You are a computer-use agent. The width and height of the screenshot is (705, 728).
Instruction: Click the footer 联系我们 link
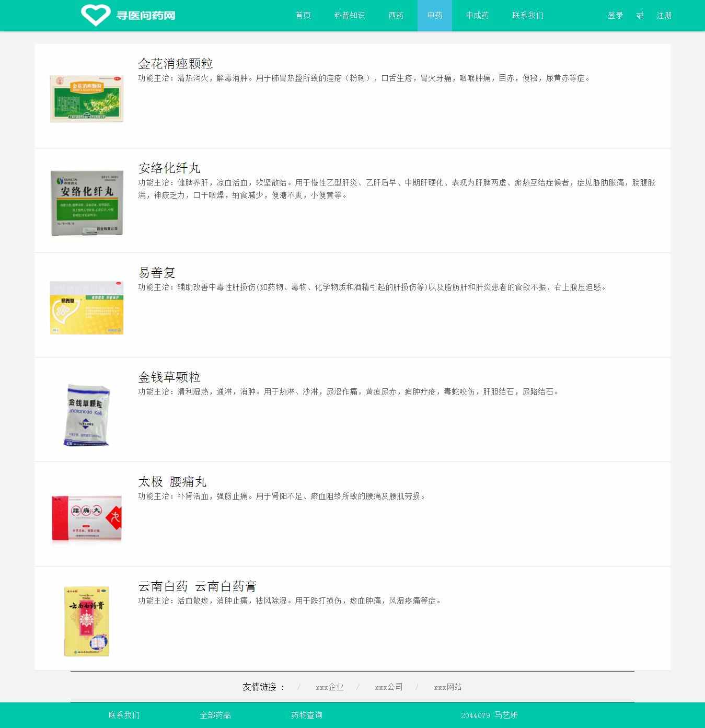click(x=124, y=715)
